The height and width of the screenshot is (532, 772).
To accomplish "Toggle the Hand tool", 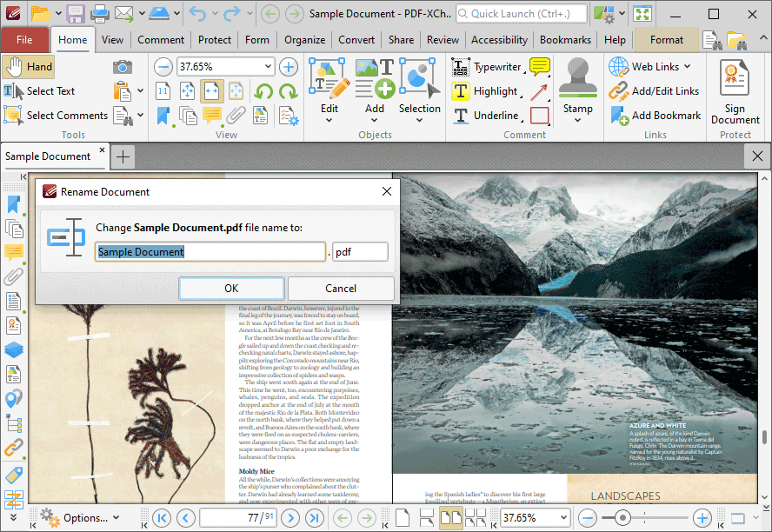I will (x=28, y=67).
